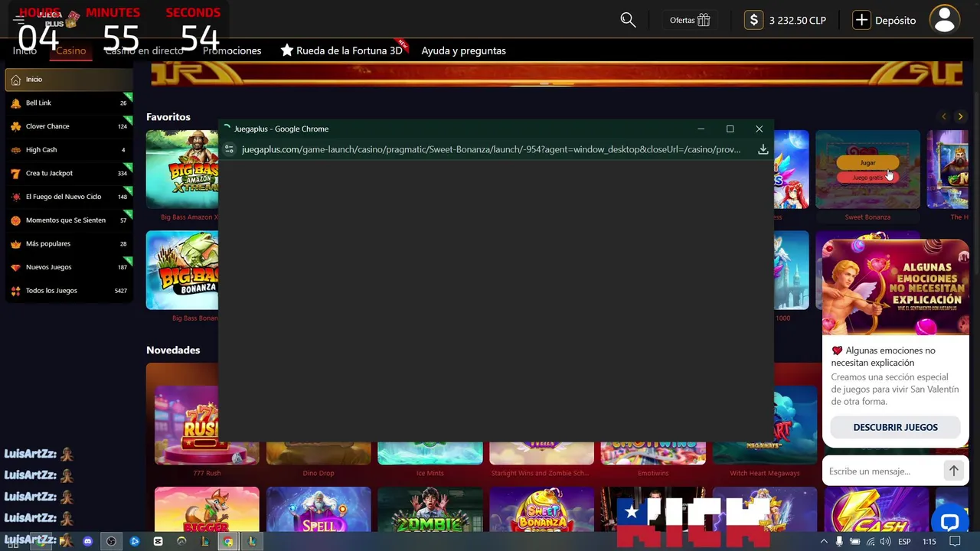Image resolution: width=980 pixels, height=551 pixels.
Task: Click the download icon in popup address bar
Action: 763,149
